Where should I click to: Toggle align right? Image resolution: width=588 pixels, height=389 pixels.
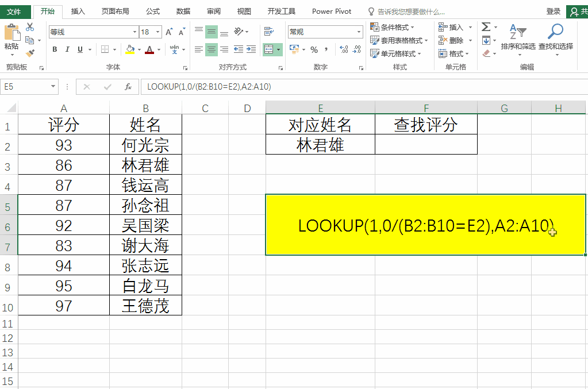(224, 49)
